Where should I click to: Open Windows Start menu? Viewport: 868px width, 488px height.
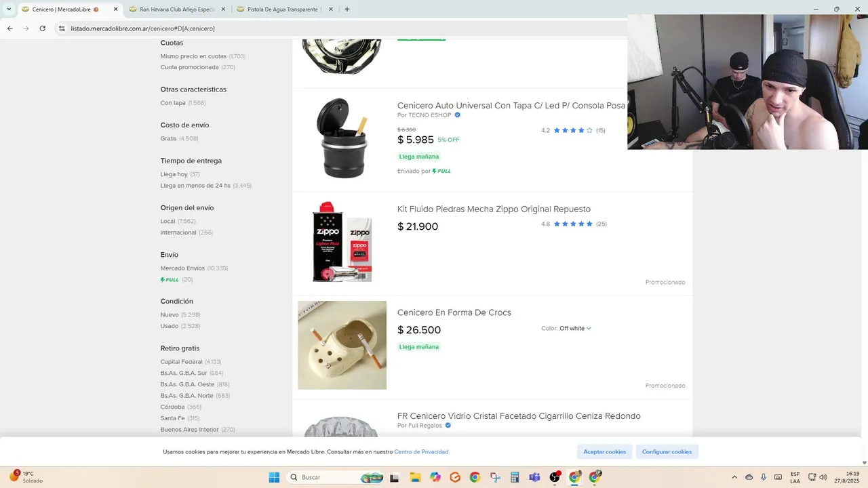[x=274, y=477]
